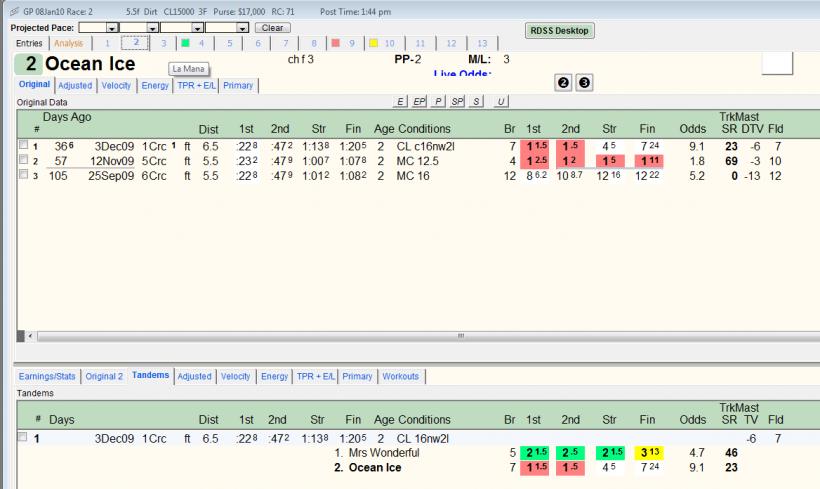This screenshot has width=820, height=489.
Task: Open the lower Velocity tab
Action: [x=235, y=376]
